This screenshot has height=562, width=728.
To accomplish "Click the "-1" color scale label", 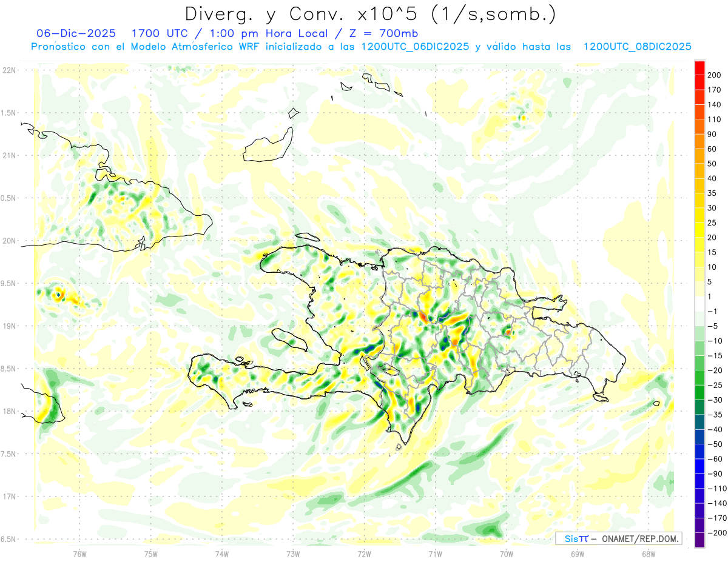I will [713, 312].
